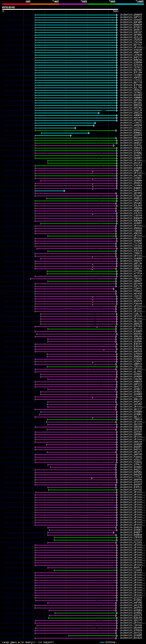This screenshot has height=644, width=146.
Task: Click the 544 query end position label
Action: 115,11
